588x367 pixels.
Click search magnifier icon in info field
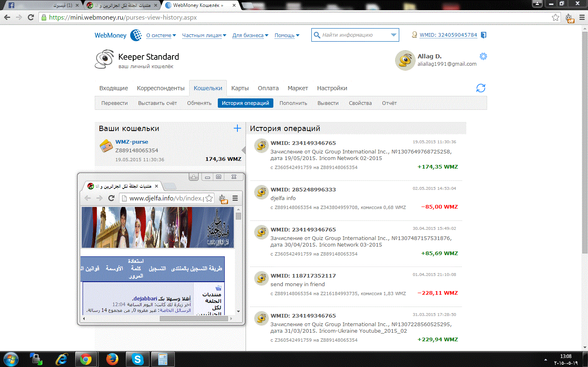[317, 35]
